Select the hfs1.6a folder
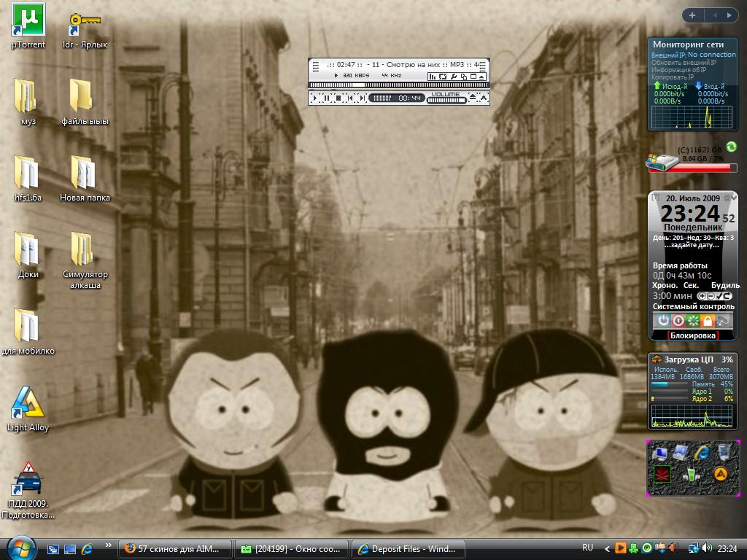 click(28, 179)
